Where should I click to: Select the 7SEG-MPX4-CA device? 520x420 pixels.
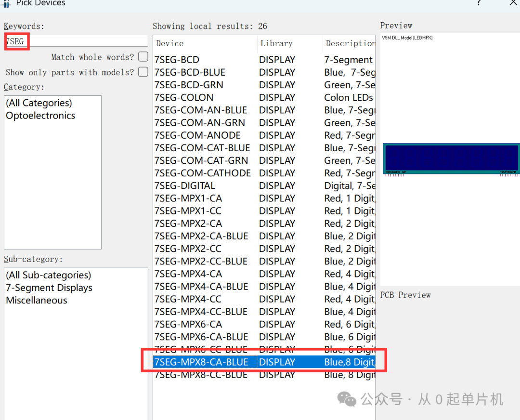[264, 274]
